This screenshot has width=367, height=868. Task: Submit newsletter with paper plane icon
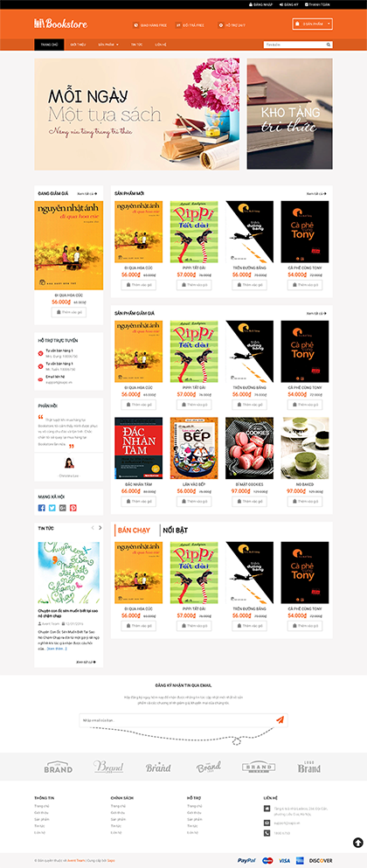click(x=280, y=719)
